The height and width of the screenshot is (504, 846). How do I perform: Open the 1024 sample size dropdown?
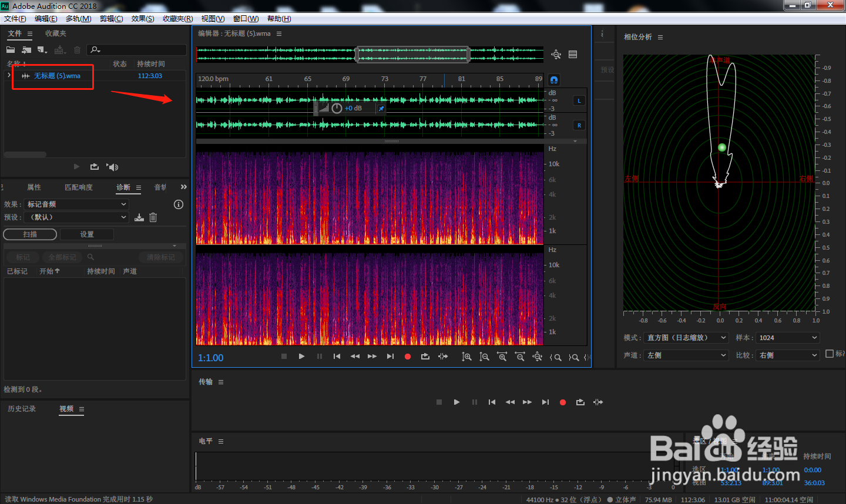788,338
